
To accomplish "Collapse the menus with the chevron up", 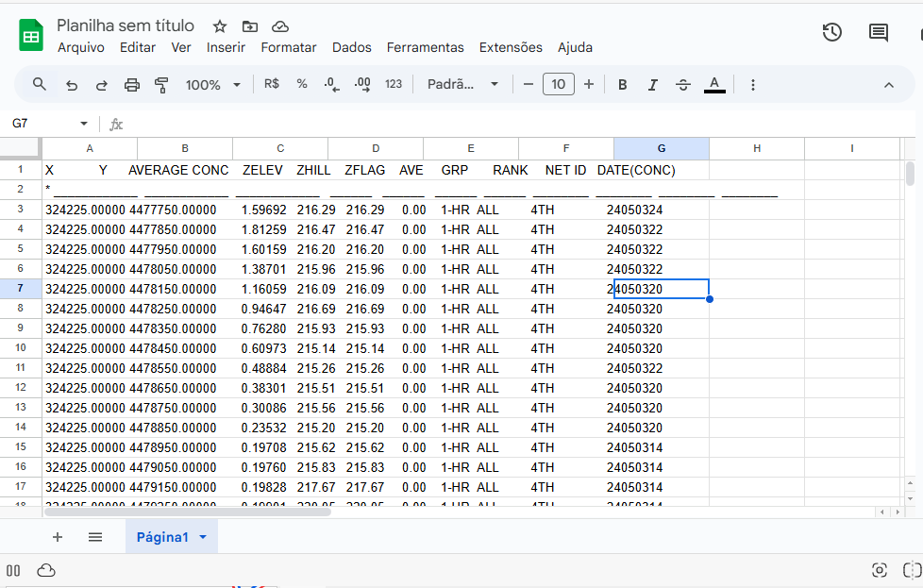I will 889,85.
